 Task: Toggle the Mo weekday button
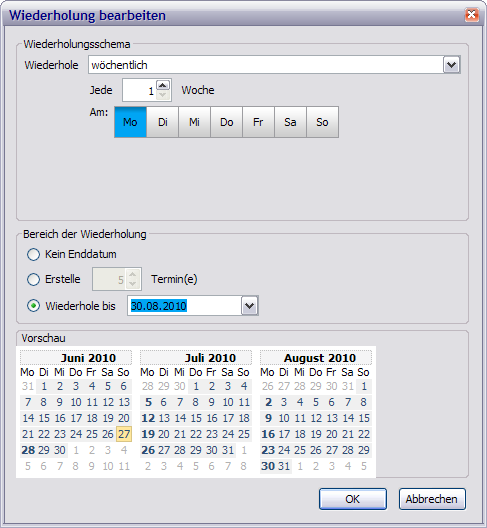click(x=130, y=122)
